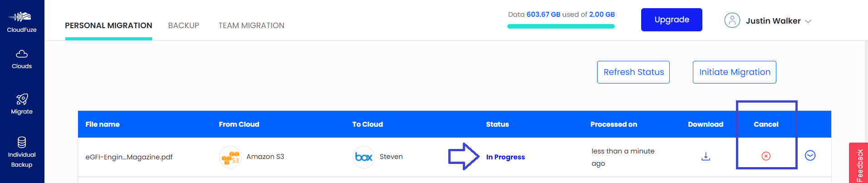Switch to the Team Migration tab
Viewport: 868px width, 183px height.
click(251, 25)
